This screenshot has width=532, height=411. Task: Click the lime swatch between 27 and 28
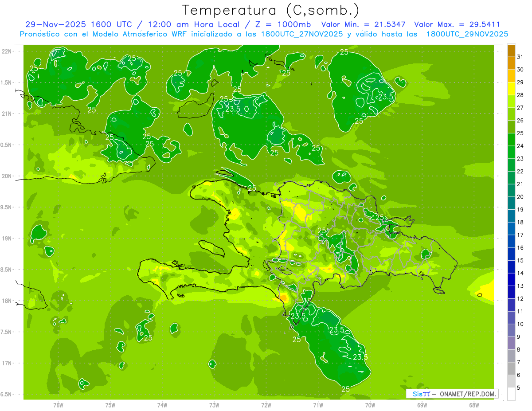511,102
